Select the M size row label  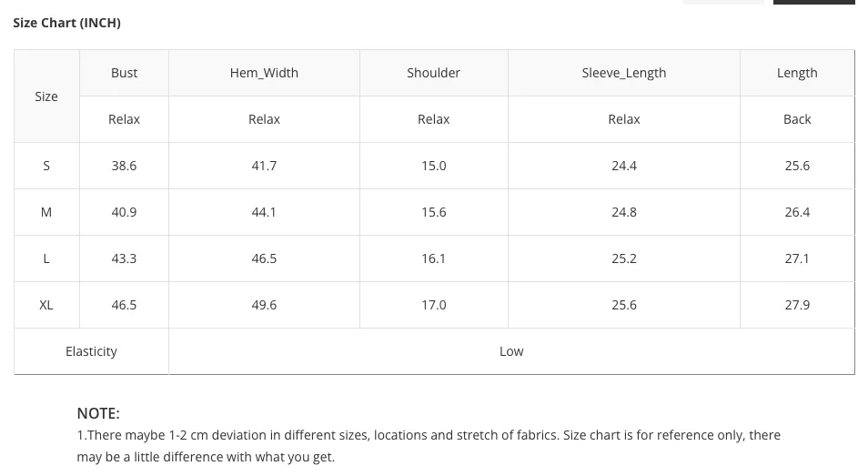[46, 213]
